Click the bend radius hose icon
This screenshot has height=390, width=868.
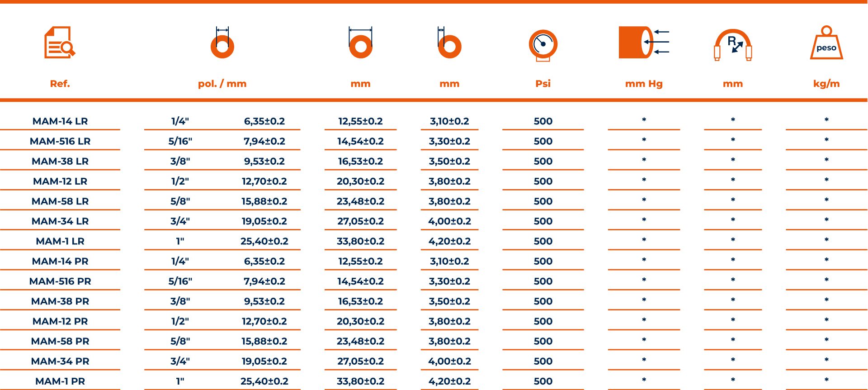[x=733, y=45]
